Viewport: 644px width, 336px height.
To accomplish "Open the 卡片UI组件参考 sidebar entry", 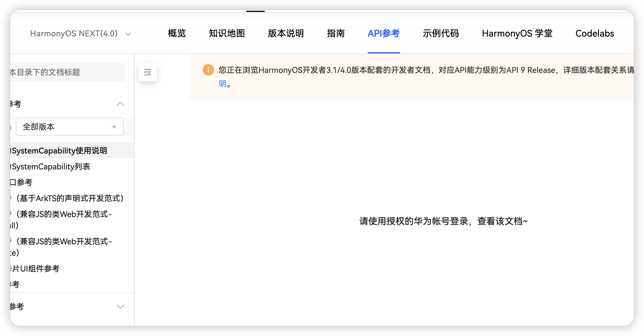I will (x=35, y=268).
